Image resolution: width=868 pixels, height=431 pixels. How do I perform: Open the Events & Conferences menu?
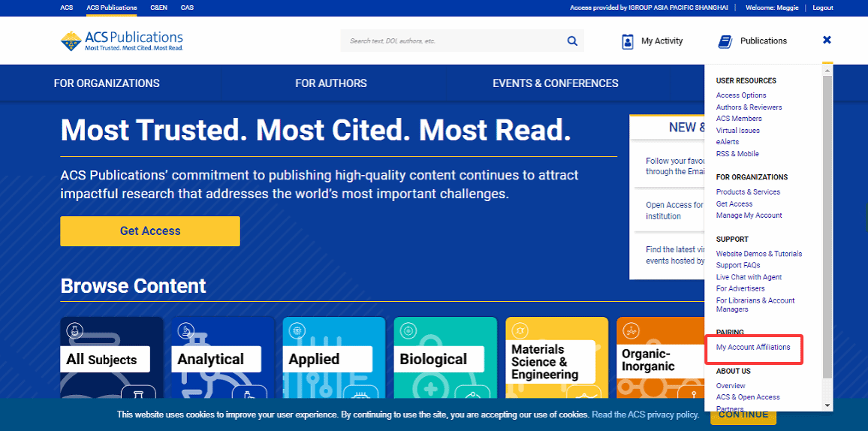pyautogui.click(x=555, y=83)
